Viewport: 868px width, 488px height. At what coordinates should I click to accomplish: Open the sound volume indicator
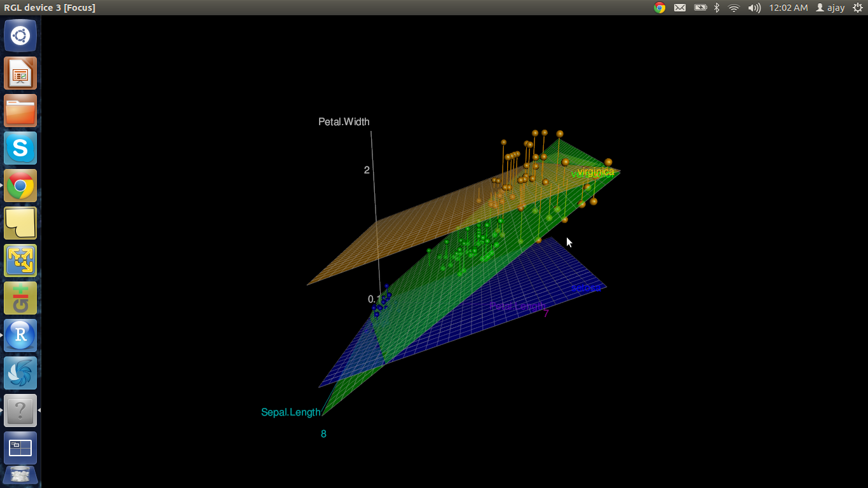pos(754,8)
